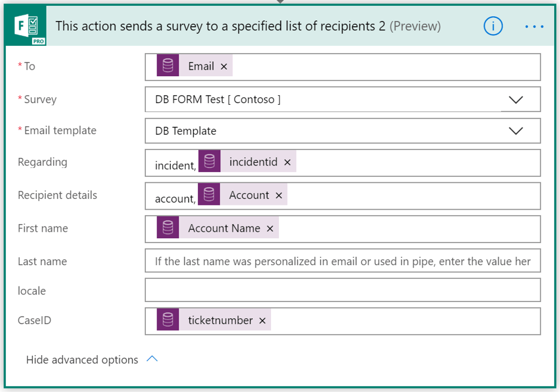Remove the Email token from To

[x=224, y=66]
